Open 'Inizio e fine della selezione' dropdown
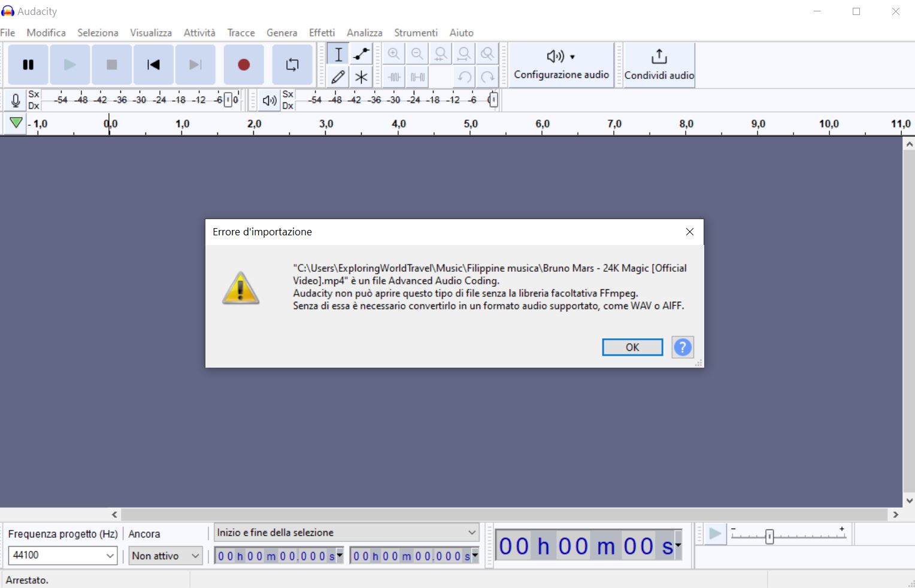Image resolution: width=915 pixels, height=588 pixels. [x=347, y=532]
